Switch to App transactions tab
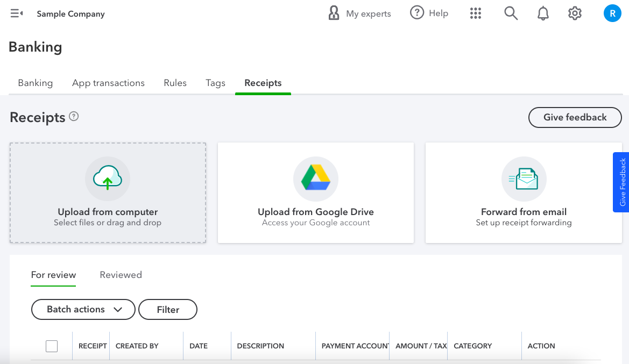Screen dimensions: 629x364 [x=108, y=83]
